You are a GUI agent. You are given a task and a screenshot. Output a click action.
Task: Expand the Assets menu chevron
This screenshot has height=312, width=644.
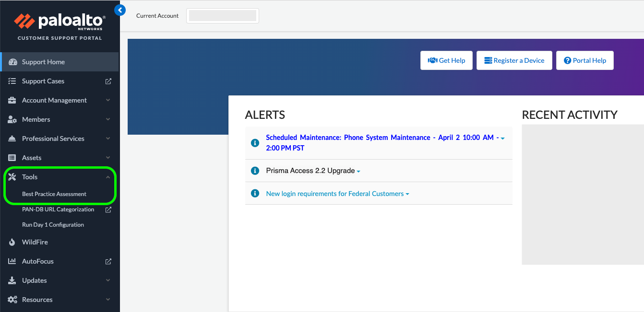tap(108, 158)
